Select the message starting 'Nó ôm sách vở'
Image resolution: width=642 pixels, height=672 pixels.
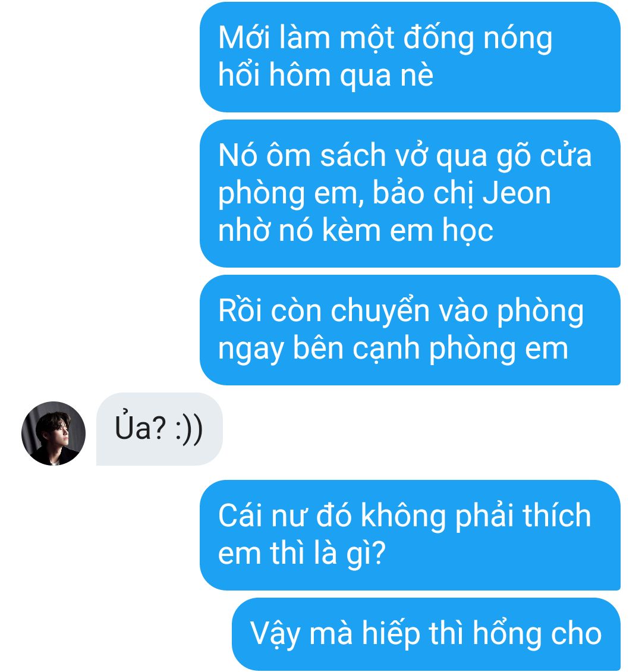(410, 194)
